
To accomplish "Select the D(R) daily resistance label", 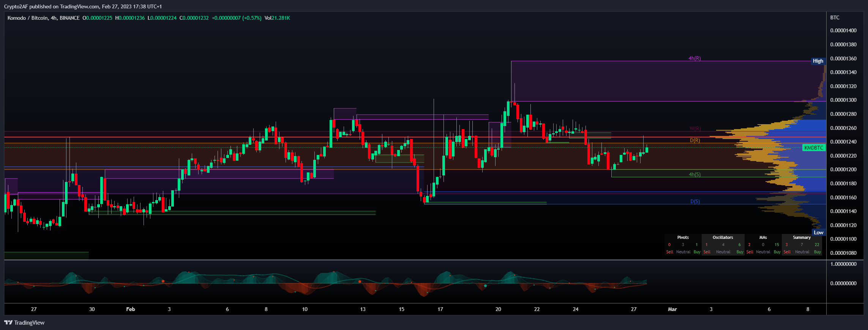I will click(x=695, y=140).
